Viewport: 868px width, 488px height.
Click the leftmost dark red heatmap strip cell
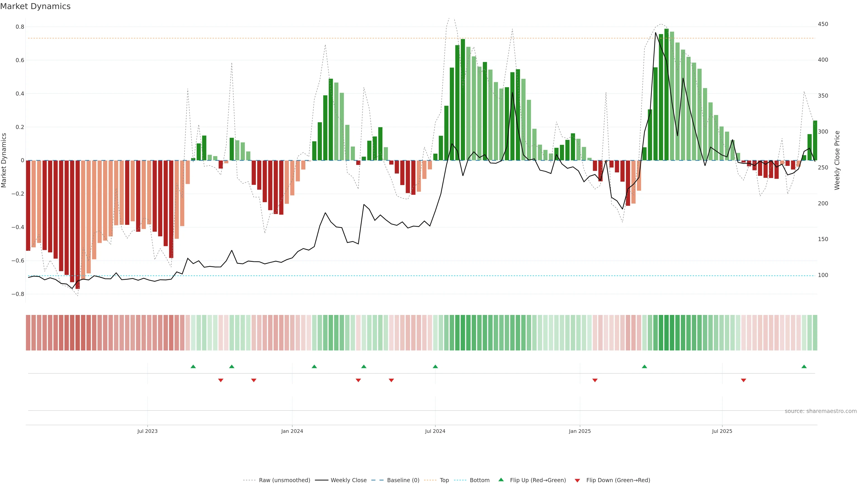[x=28, y=332]
